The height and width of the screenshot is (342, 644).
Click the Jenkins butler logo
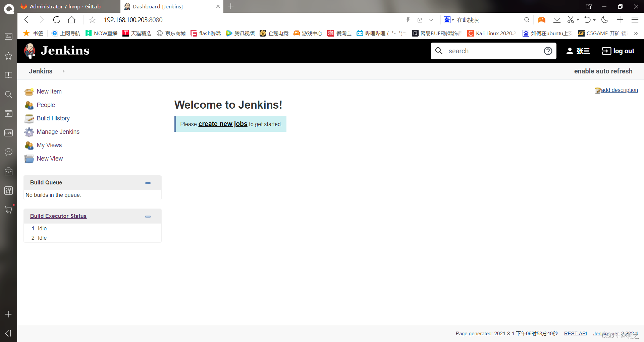[30, 51]
